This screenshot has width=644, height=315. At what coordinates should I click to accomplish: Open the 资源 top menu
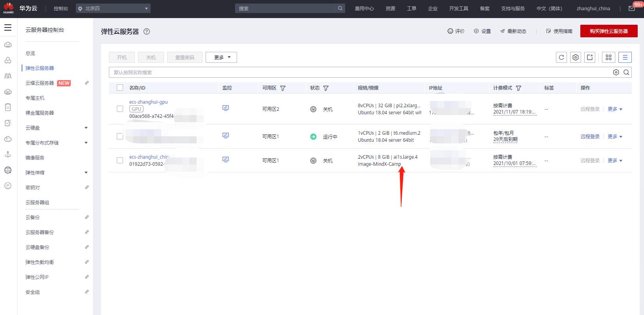[390, 8]
